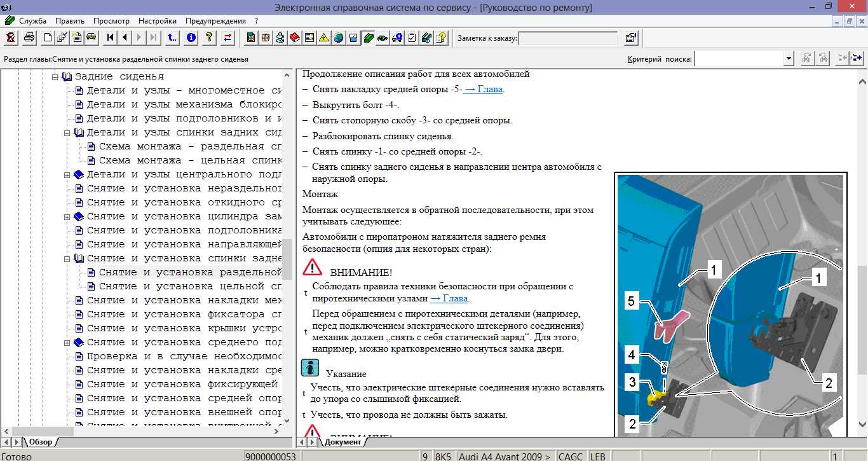Image resolution: width=868 pixels, height=461 pixels.
Task: Click second binoculars find-next icon
Action: click(824, 58)
